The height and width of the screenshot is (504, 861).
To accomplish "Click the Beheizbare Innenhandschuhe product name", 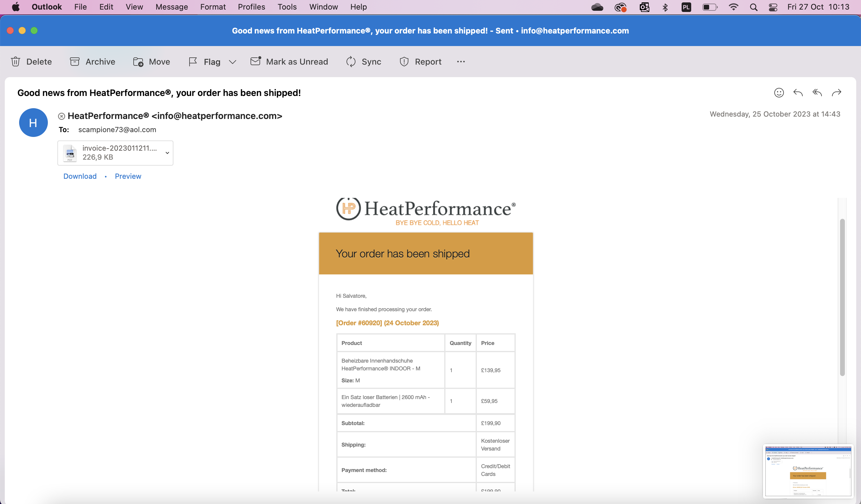I will click(381, 364).
